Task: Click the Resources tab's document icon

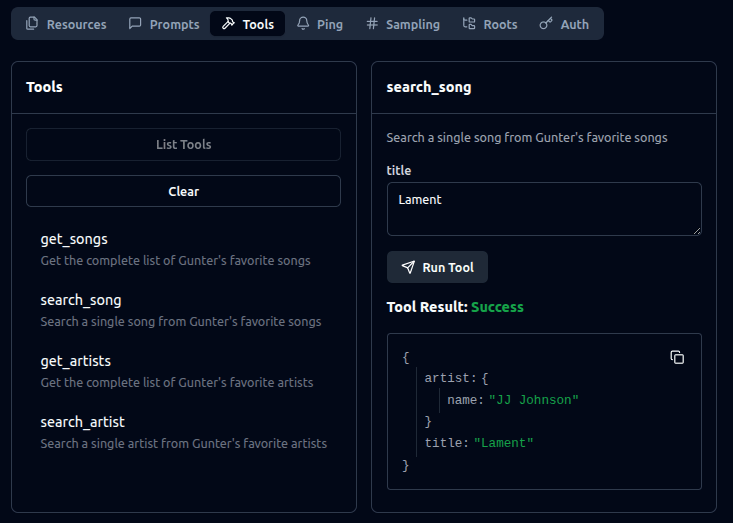Action: (x=32, y=24)
